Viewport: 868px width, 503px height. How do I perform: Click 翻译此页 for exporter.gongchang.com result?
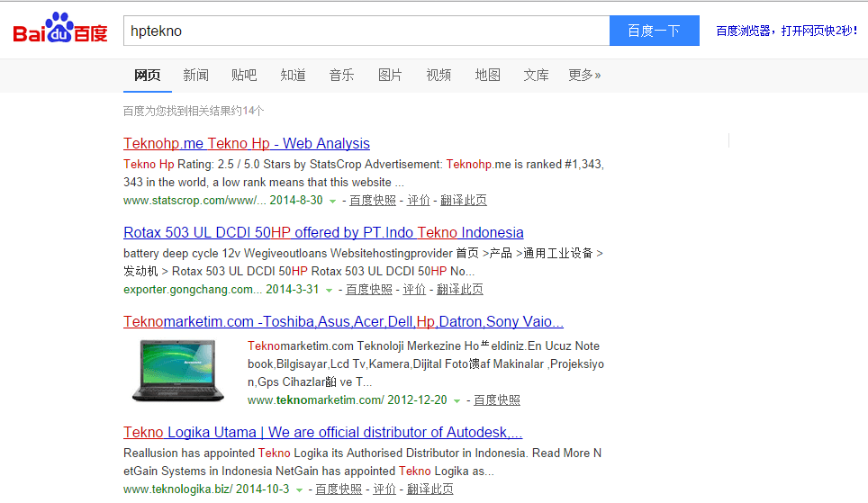(x=460, y=290)
